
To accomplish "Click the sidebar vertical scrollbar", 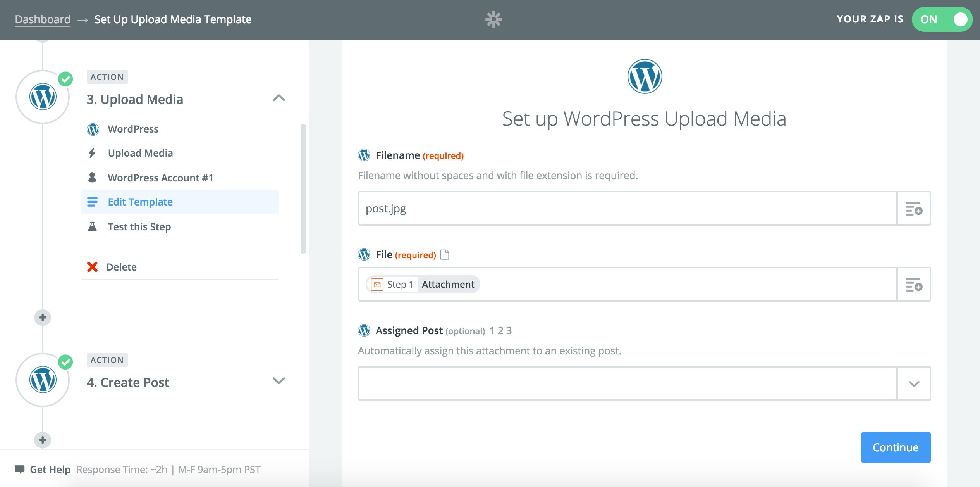I will [x=303, y=189].
